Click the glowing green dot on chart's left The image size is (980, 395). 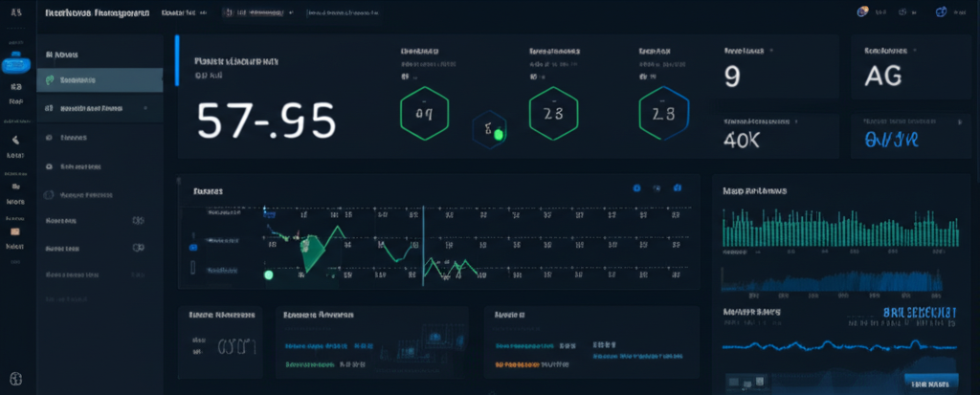[269, 275]
